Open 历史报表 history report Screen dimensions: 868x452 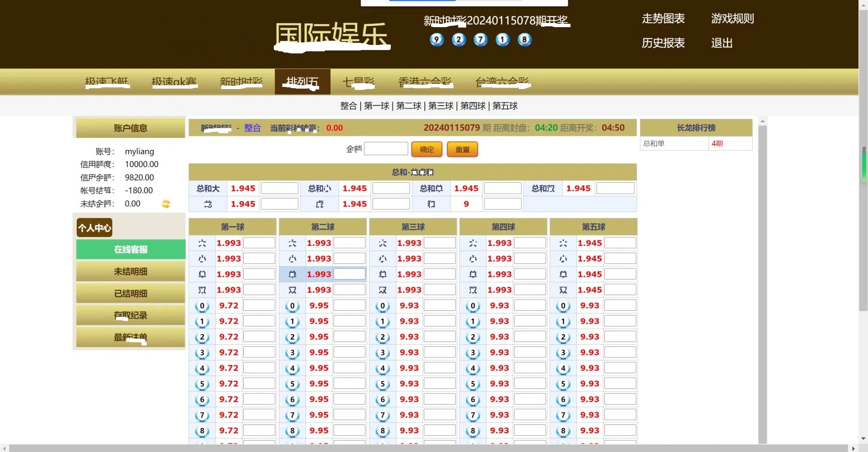click(x=663, y=43)
